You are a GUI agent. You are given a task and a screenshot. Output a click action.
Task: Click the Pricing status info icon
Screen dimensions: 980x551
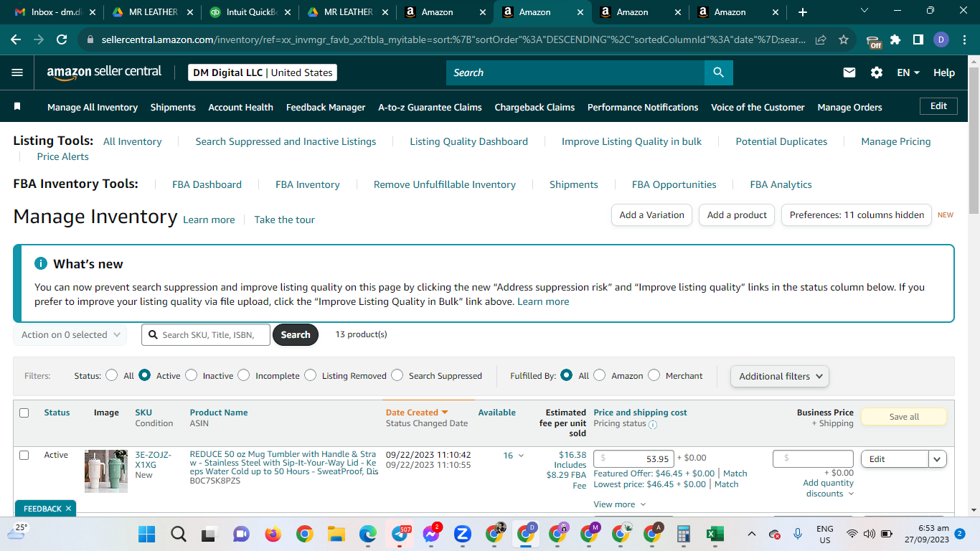653,424
